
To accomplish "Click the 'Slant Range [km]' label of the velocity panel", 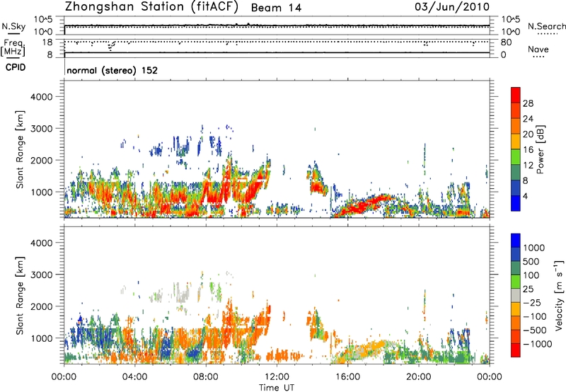I will click(x=20, y=296).
